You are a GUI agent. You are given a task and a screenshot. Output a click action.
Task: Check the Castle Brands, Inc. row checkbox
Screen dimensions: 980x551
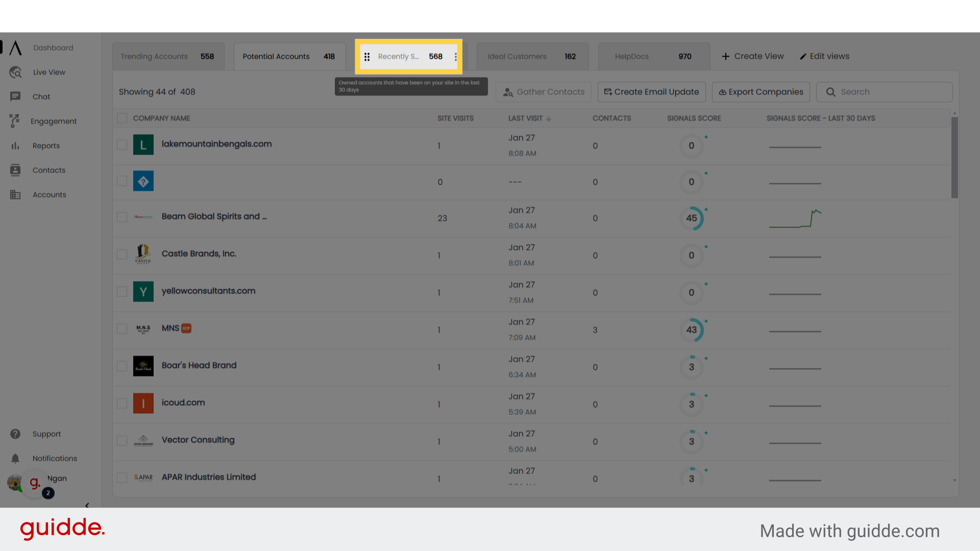click(122, 255)
